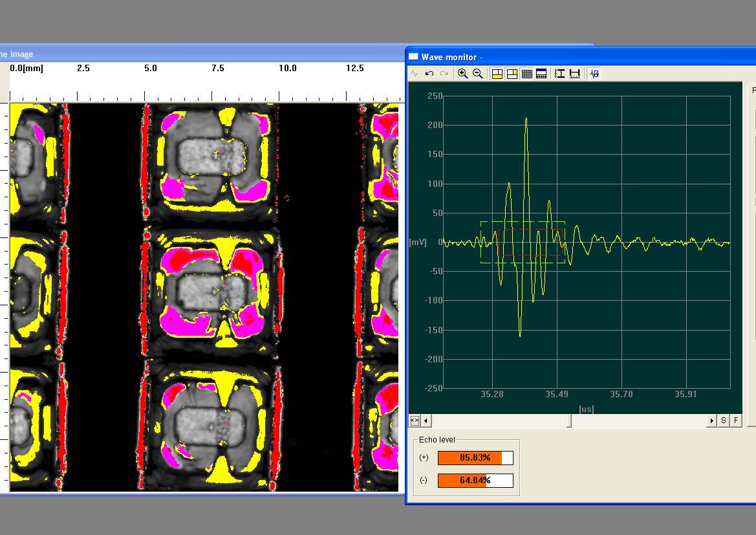Click the positive echo level bar
Screen dimensions: 756x535
(475, 458)
